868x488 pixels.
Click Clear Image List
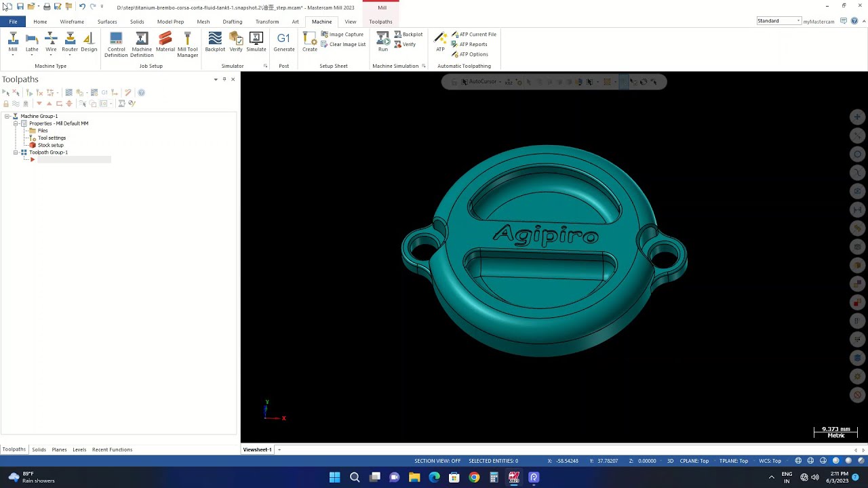pos(343,45)
